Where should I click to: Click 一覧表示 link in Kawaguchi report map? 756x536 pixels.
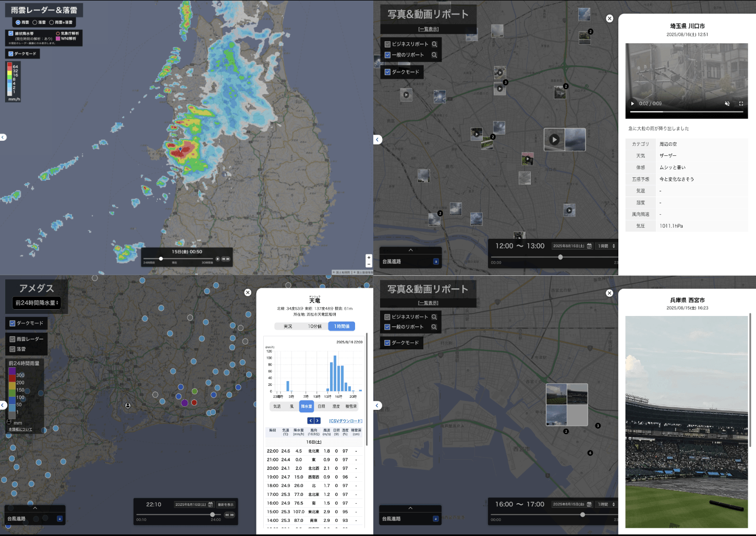click(428, 29)
